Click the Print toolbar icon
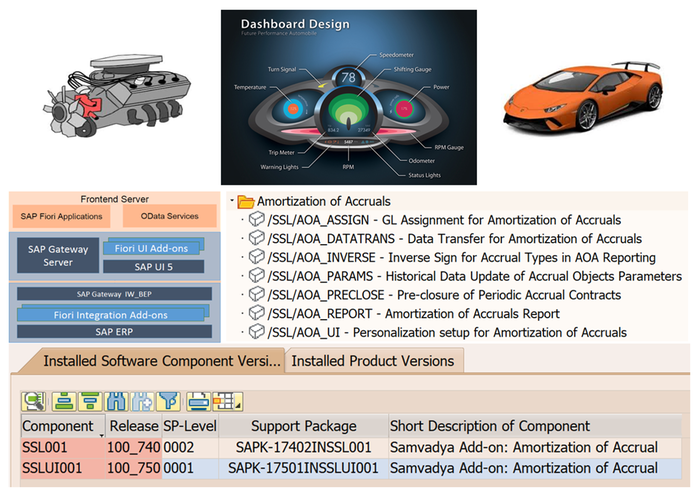This screenshot has height=498, width=700. (199, 401)
